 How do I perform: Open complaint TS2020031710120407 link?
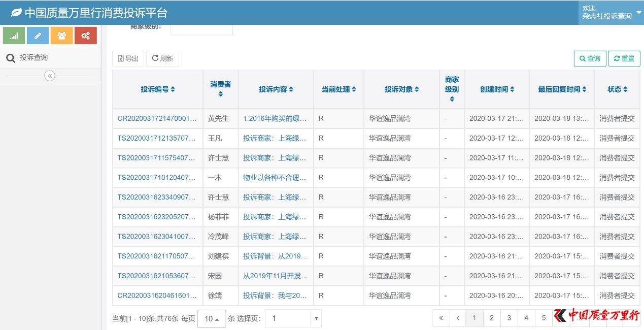[157, 178]
